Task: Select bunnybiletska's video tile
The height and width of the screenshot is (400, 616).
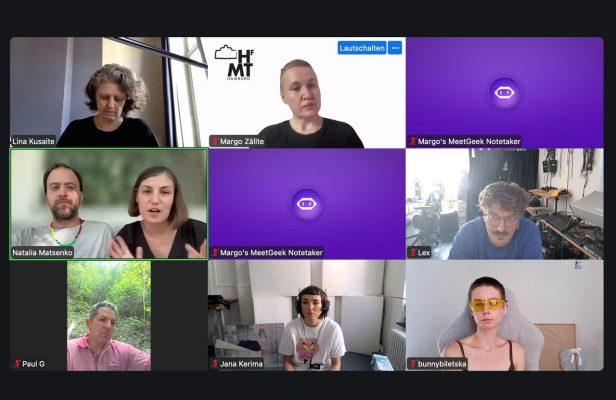Action: [505, 316]
